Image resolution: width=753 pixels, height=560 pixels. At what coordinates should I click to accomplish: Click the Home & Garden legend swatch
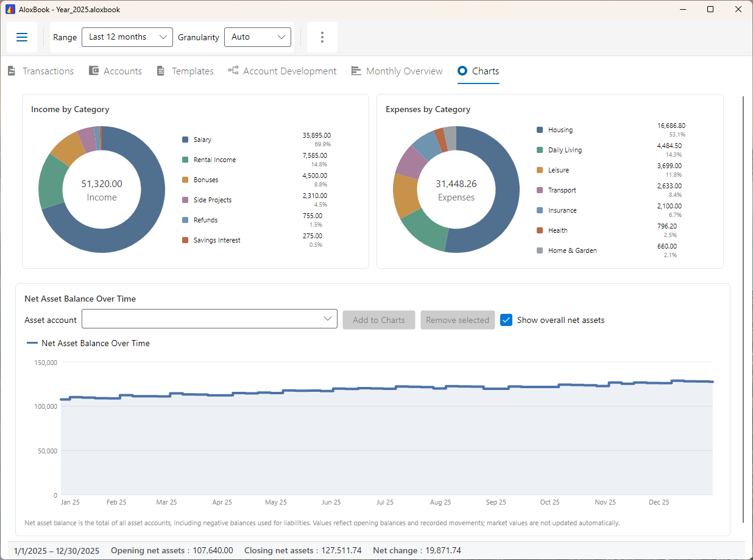click(540, 250)
